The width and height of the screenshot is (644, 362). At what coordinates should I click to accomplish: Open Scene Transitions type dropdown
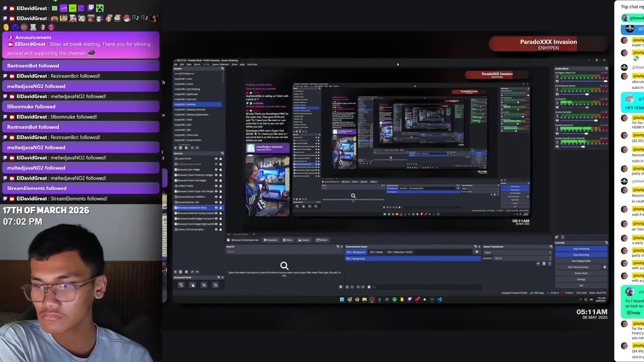517,252
